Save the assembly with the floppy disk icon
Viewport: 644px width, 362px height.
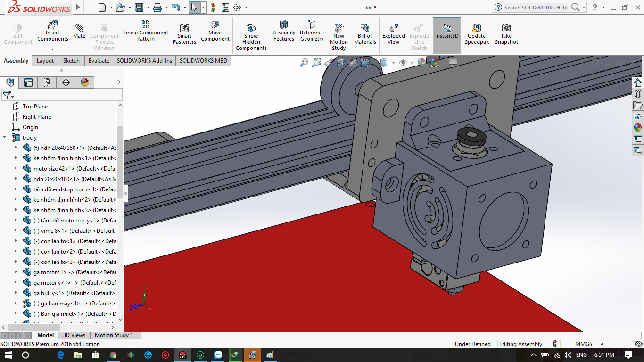(139, 8)
